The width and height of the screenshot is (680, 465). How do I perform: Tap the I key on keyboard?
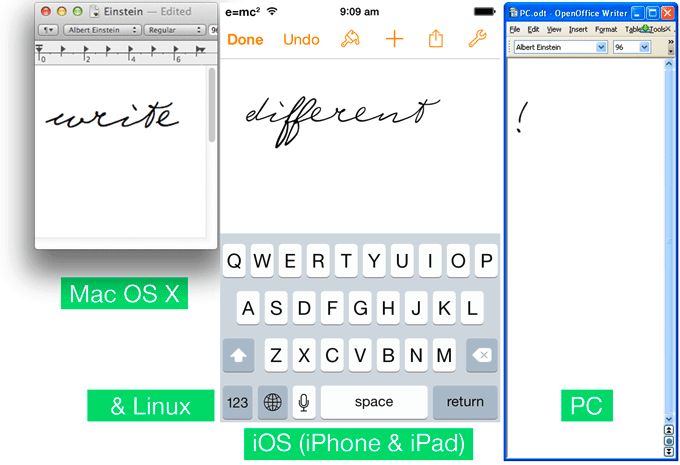click(x=430, y=261)
